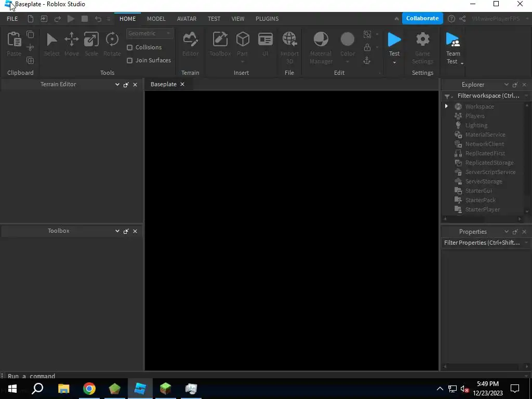Click the Lock icon in Edit section
Screen dimensions: 532x399
pos(367,47)
